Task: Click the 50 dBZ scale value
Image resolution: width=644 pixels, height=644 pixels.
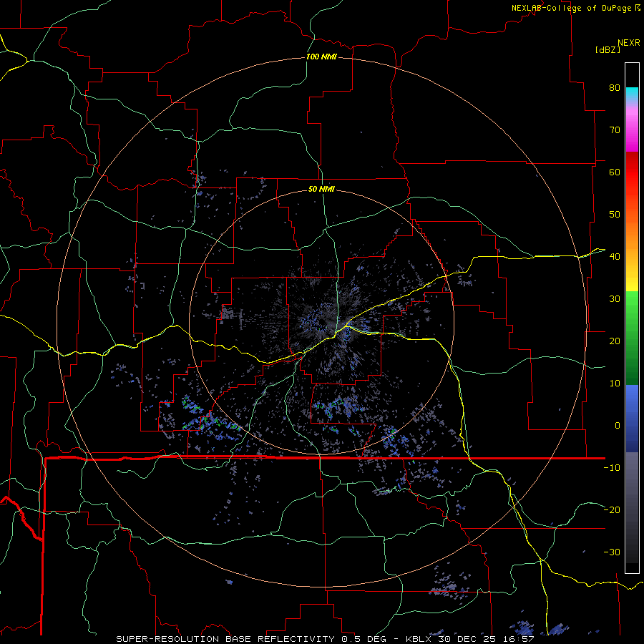Action: pos(615,215)
